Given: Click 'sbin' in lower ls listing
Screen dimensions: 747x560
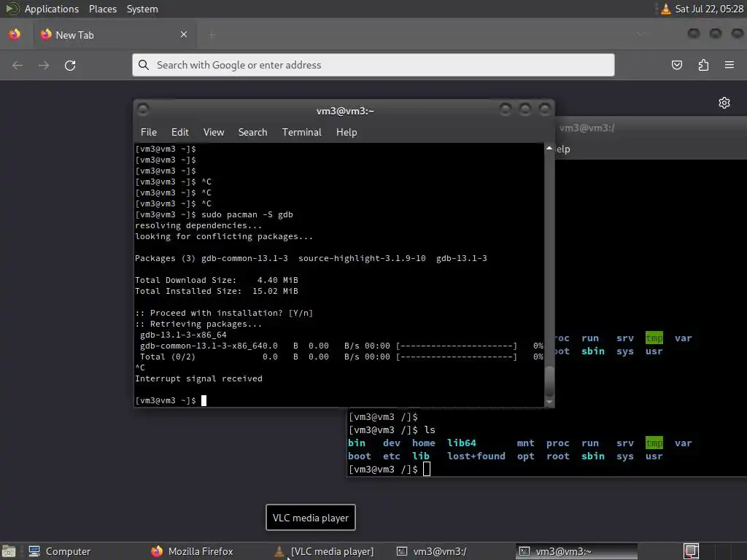Looking at the screenshot, I should (x=592, y=456).
